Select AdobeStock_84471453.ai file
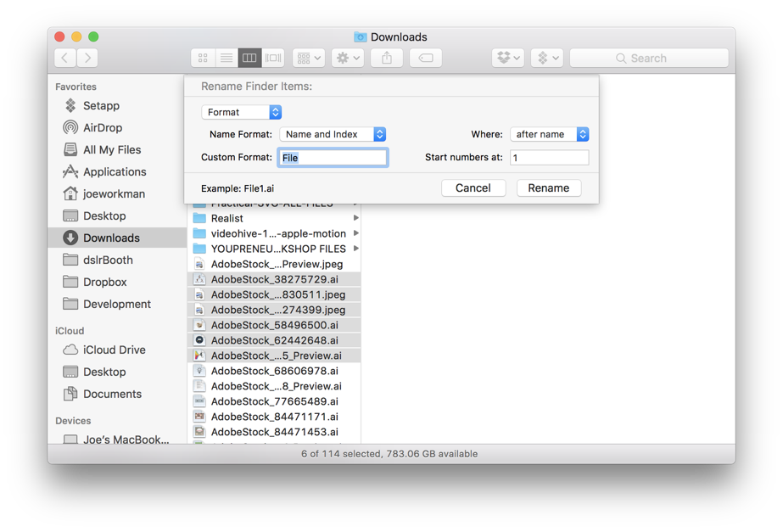783x532 pixels. click(275, 432)
